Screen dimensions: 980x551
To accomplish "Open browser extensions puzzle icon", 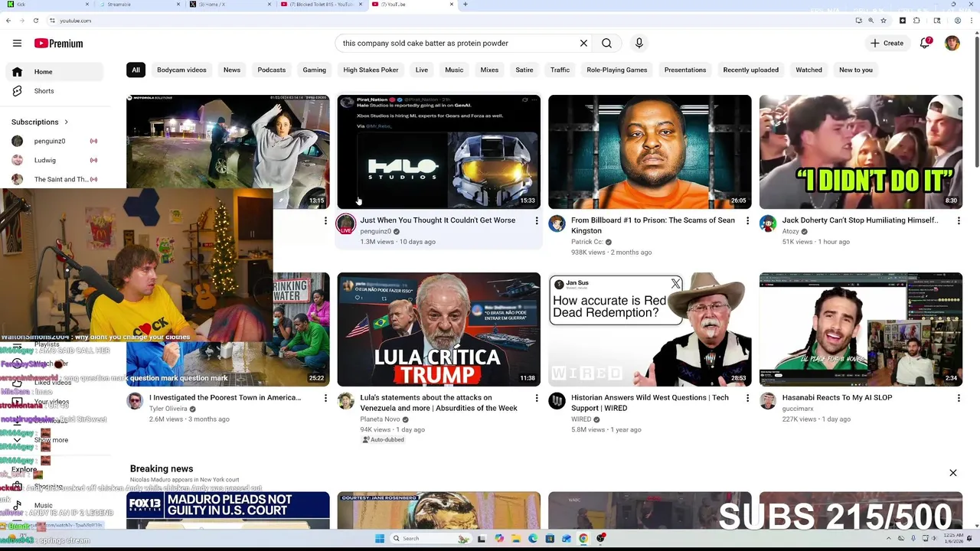I will pyautogui.click(x=916, y=21).
